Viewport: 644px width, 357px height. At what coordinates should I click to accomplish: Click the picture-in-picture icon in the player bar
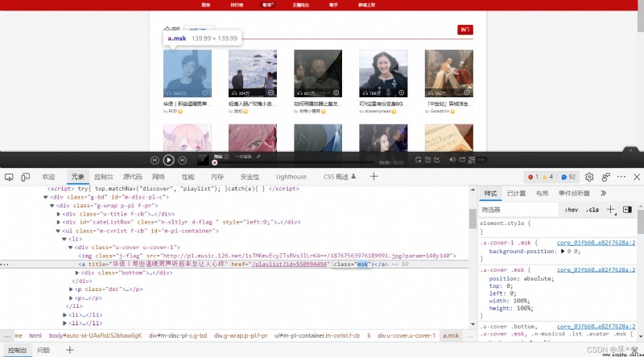pyautogui.click(x=418, y=160)
